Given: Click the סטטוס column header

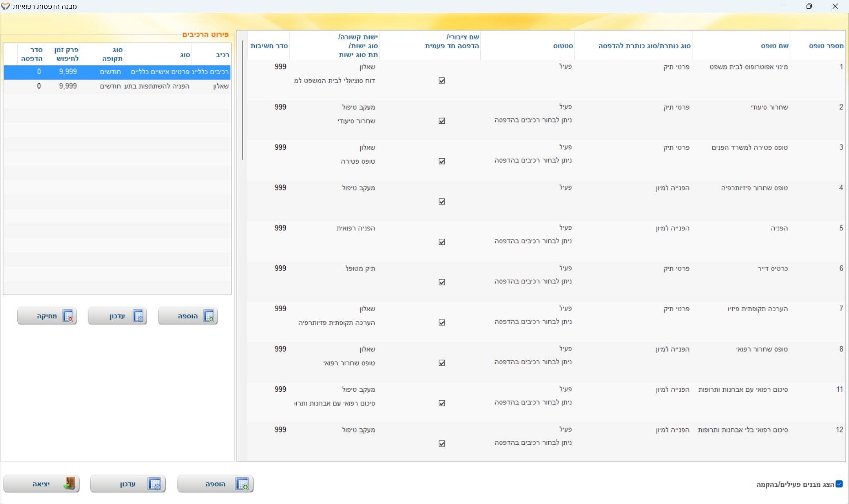Looking at the screenshot, I should 562,46.
